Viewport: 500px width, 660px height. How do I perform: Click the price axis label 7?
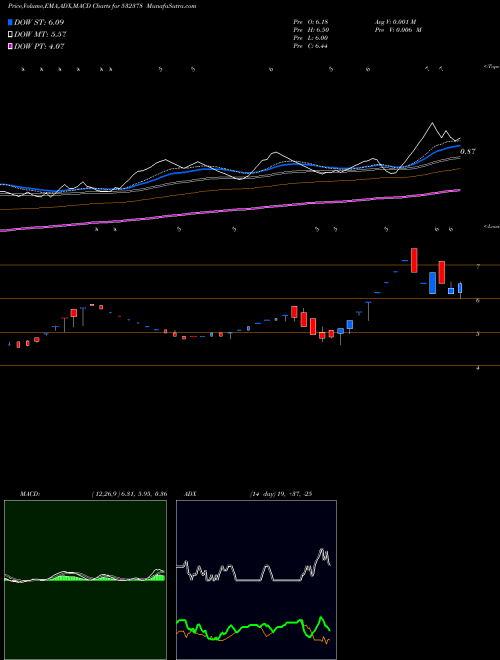(x=478, y=266)
